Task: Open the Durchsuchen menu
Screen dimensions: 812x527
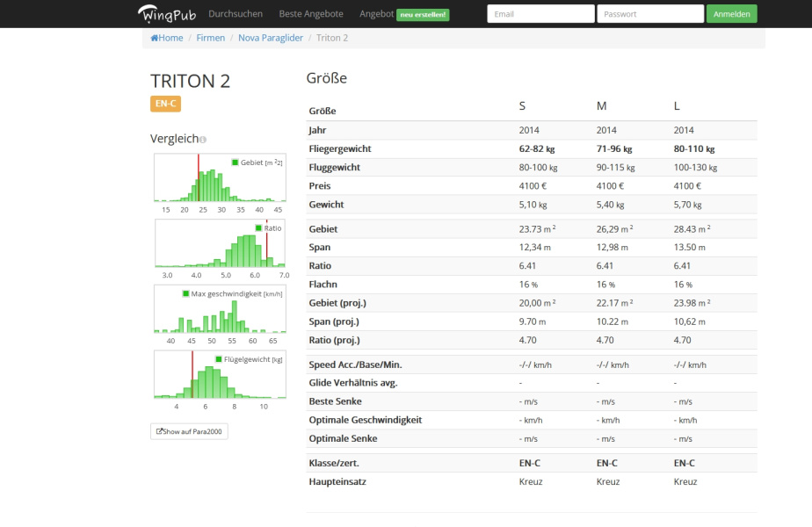Action: 236,14
